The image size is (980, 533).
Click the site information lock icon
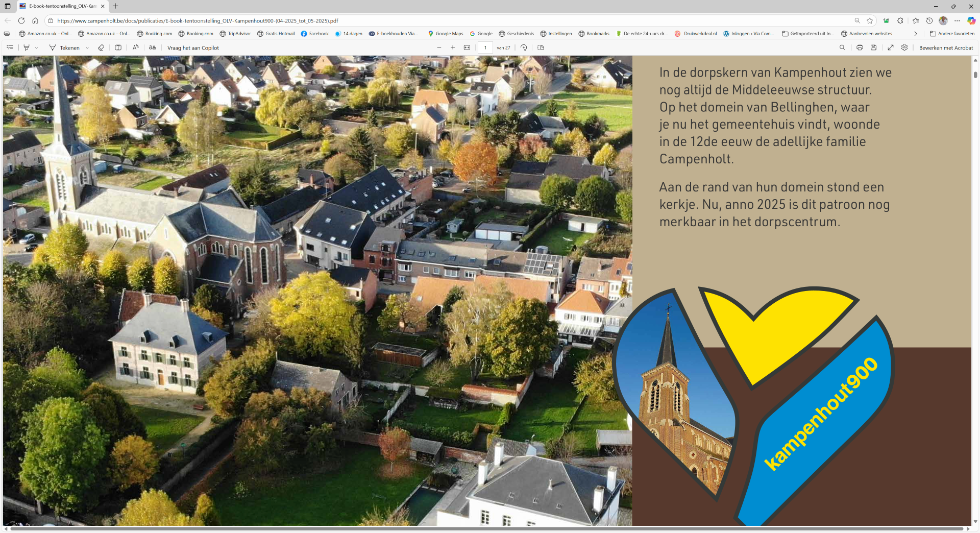[50, 20]
